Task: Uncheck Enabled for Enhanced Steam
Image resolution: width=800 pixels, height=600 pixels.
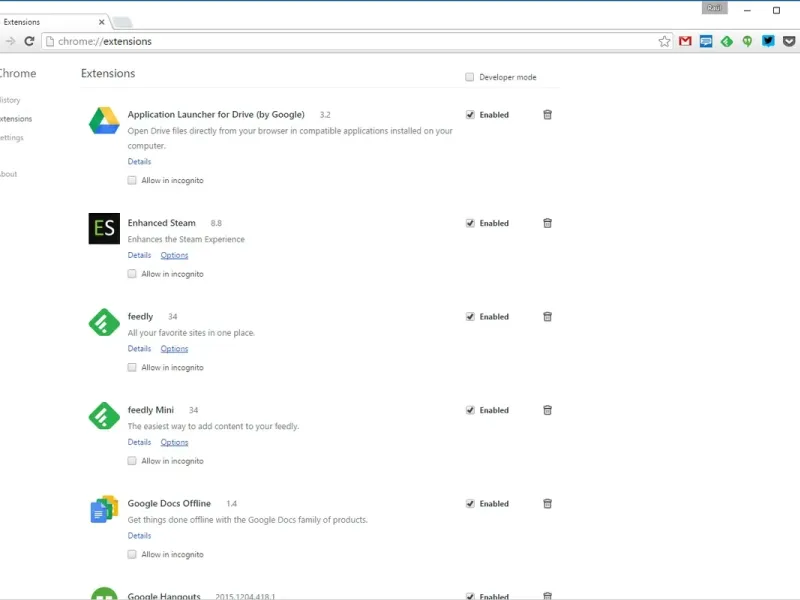Action: (470, 223)
